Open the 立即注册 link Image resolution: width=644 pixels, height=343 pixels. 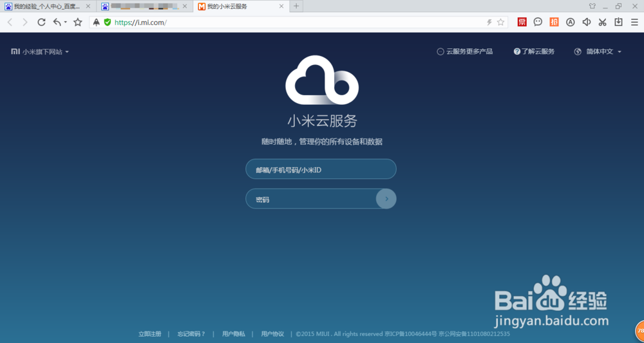click(x=150, y=333)
